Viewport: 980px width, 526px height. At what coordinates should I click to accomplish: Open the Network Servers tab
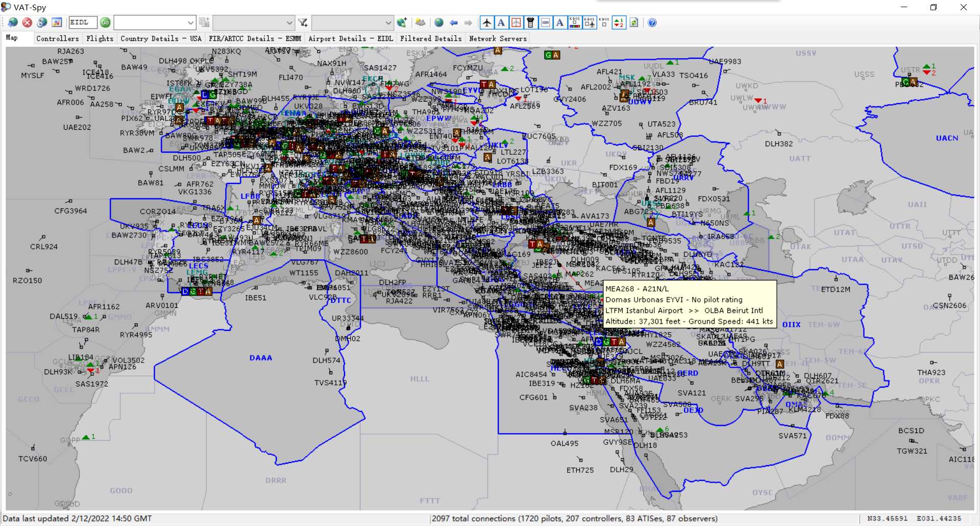498,38
